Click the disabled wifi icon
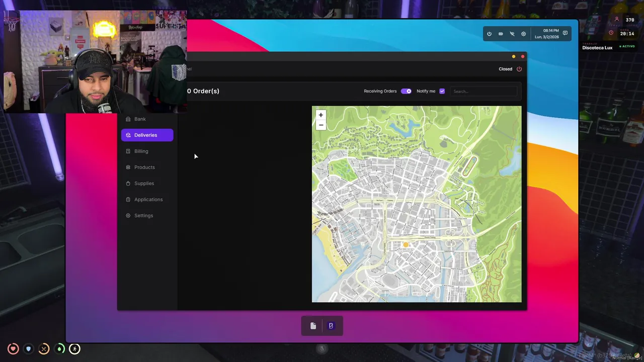The image size is (644, 362). pyautogui.click(x=512, y=34)
